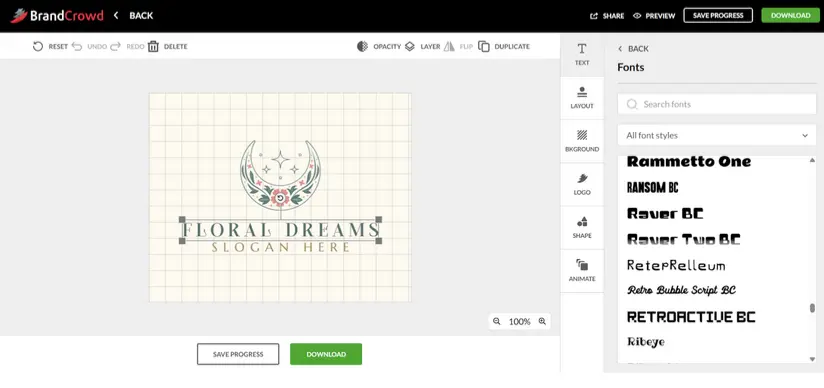Click the font list scroll down arrow
The height and width of the screenshot is (388, 824).
click(x=812, y=359)
